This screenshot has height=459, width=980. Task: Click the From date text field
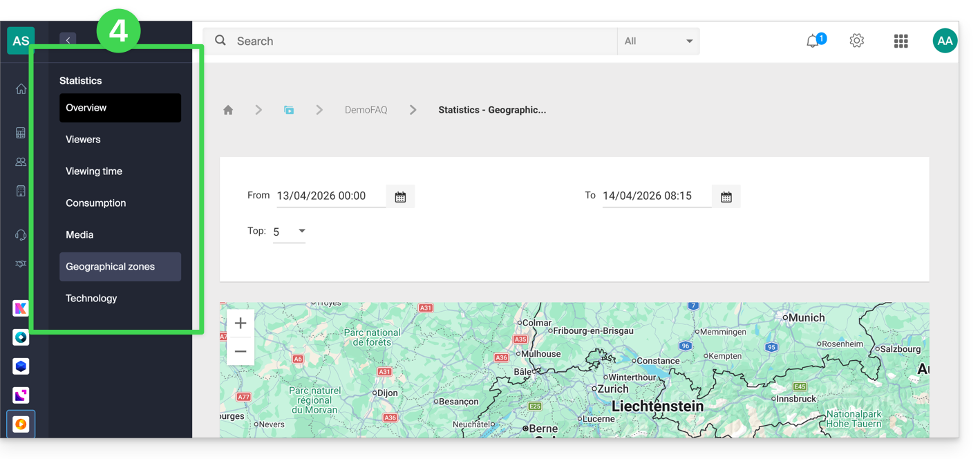(330, 196)
